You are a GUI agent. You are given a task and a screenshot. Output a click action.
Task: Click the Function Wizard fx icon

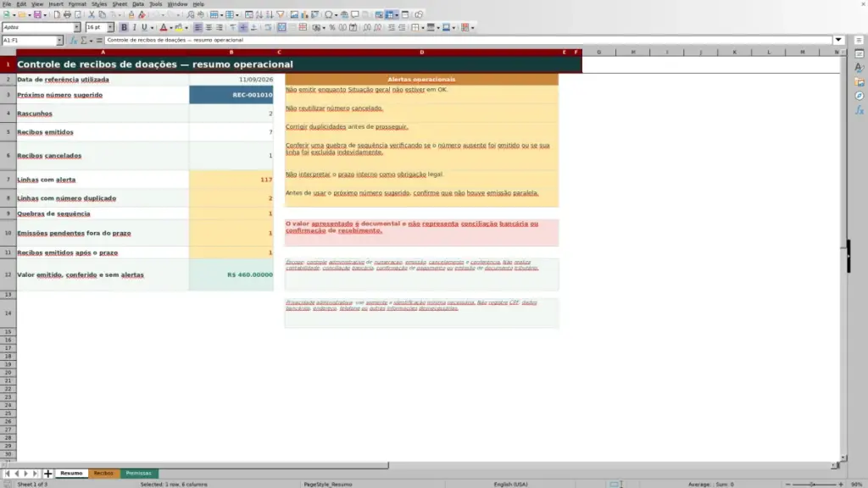[73, 41]
